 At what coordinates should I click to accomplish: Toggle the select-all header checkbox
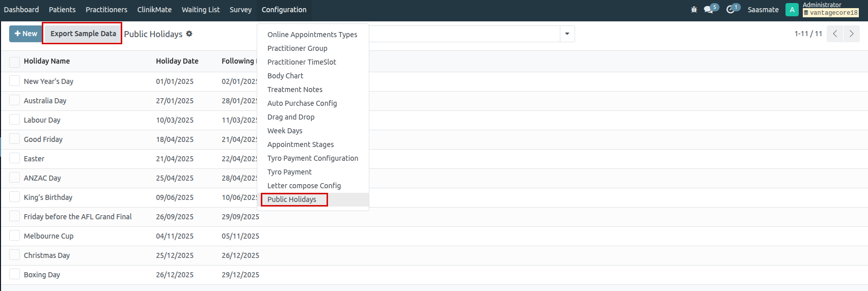coord(15,62)
